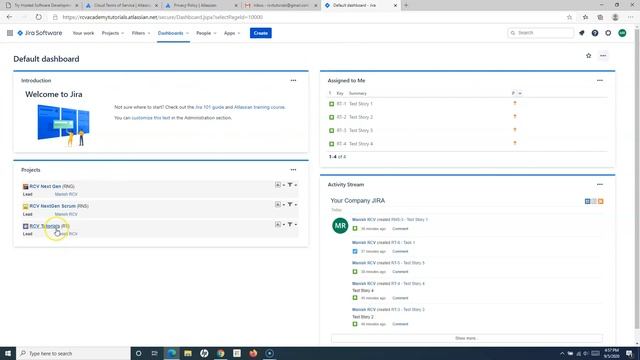Open the Jira 101 guide link

coord(209,107)
